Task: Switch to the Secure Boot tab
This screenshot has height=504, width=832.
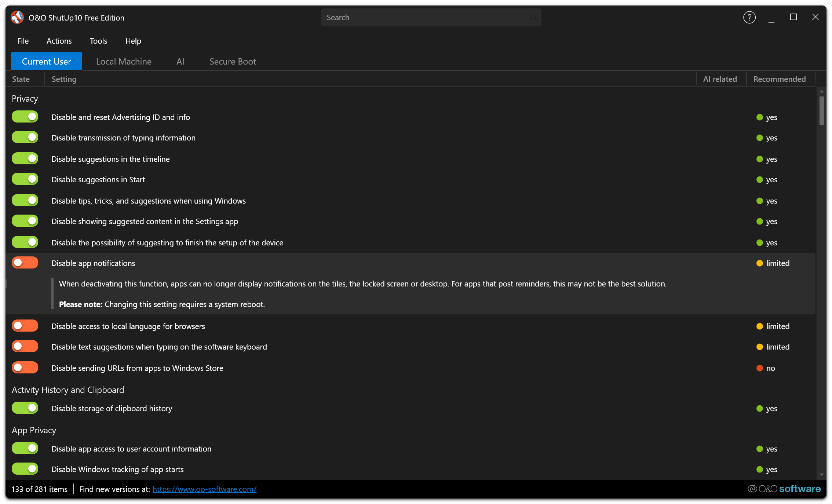Action: (233, 61)
